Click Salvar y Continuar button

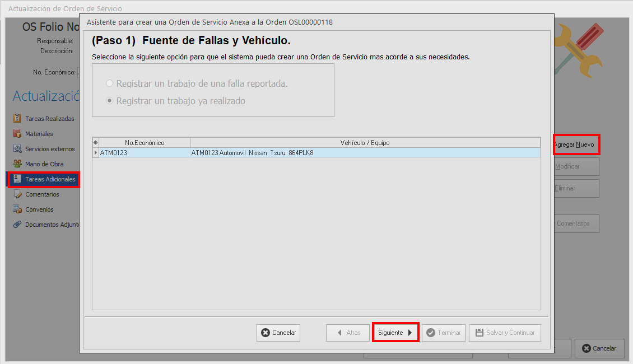505,333
